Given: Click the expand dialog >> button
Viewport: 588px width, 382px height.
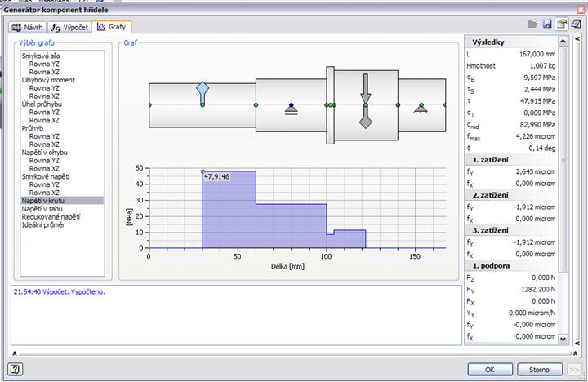Looking at the screenshot, I should tap(574, 369).
